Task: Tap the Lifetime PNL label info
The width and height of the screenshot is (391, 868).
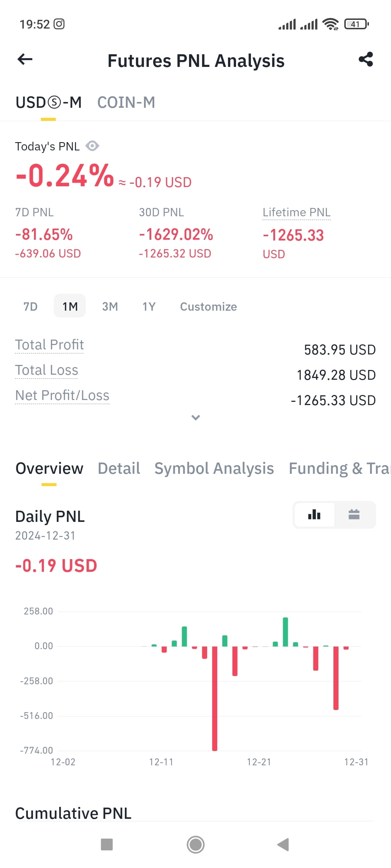Action: [x=297, y=212]
